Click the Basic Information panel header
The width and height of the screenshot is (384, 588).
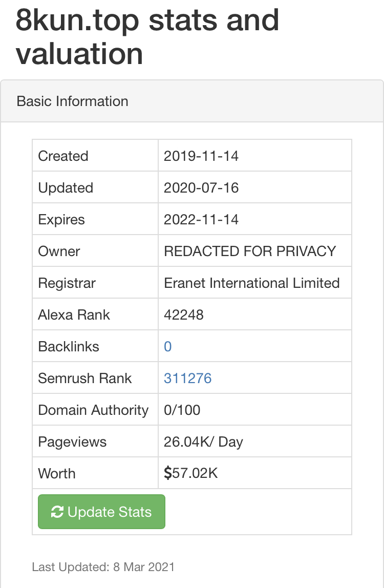coord(73,101)
